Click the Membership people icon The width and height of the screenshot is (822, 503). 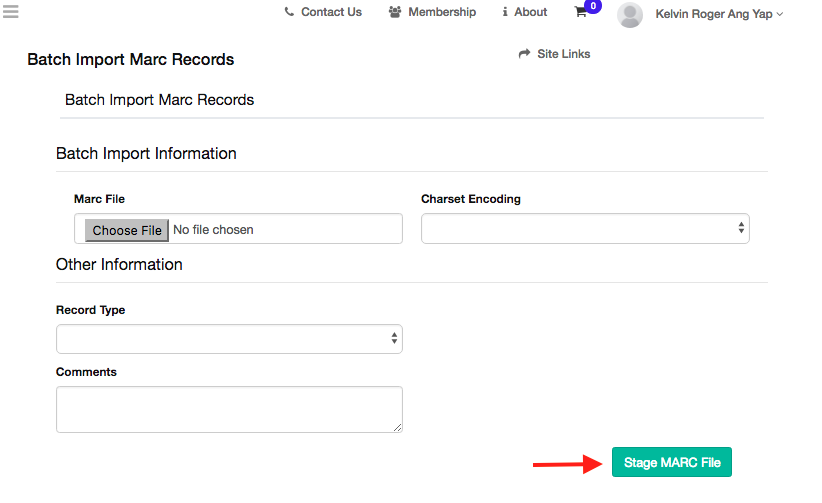[x=395, y=12]
